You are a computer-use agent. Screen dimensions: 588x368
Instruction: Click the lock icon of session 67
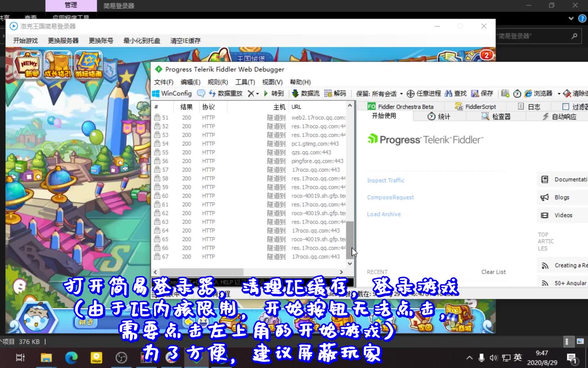pyautogui.click(x=157, y=256)
